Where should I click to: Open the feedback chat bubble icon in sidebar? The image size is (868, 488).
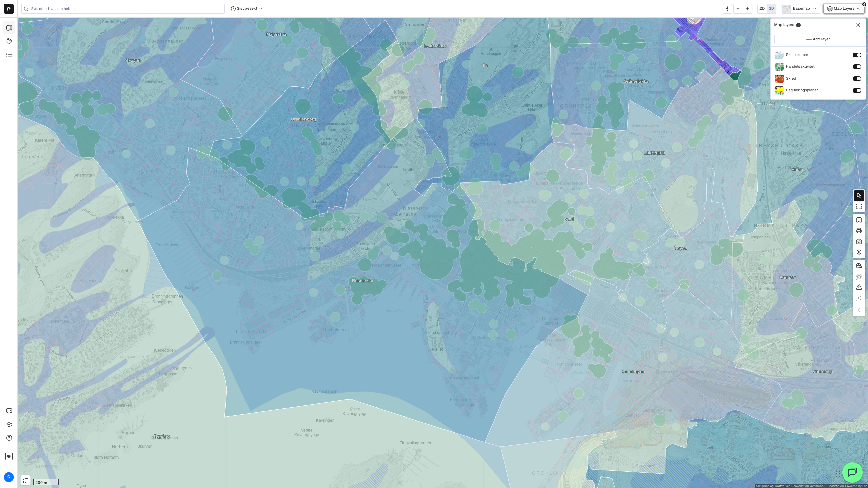tap(9, 411)
